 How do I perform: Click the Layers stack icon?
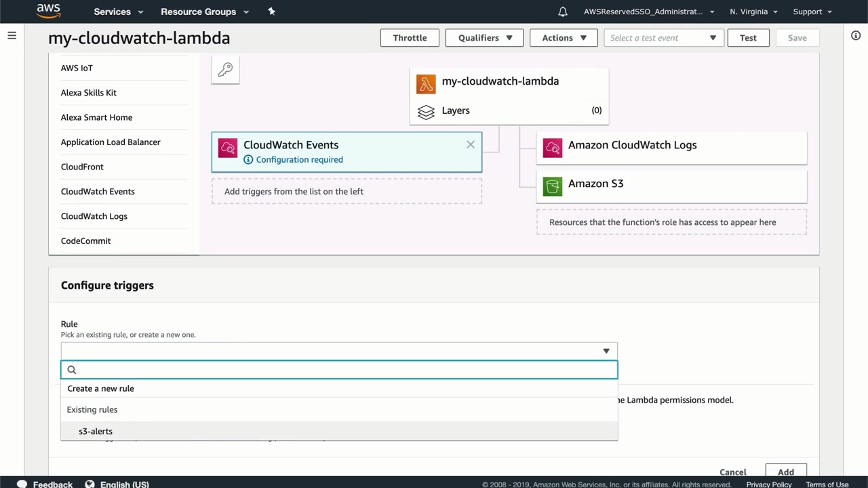[x=426, y=112]
